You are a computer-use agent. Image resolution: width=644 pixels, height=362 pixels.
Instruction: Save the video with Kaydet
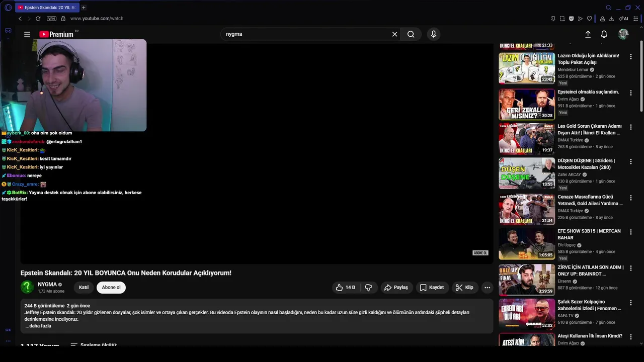tap(432, 288)
